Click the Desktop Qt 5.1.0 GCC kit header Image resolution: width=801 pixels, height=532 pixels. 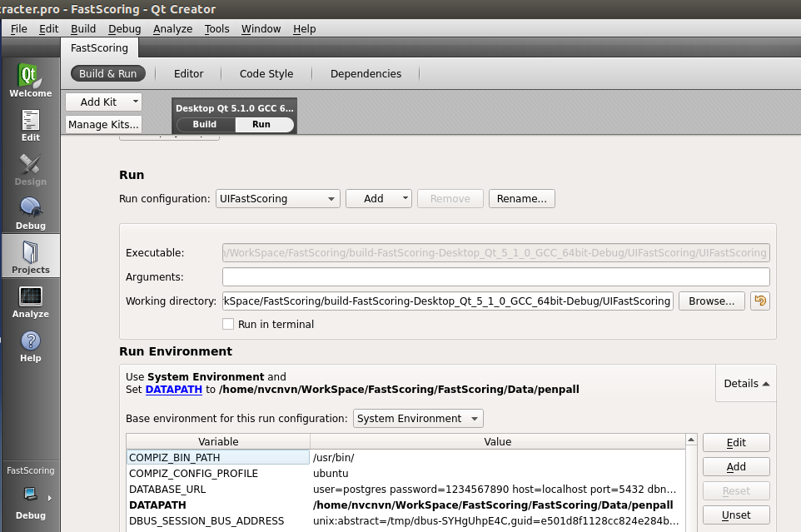point(235,108)
